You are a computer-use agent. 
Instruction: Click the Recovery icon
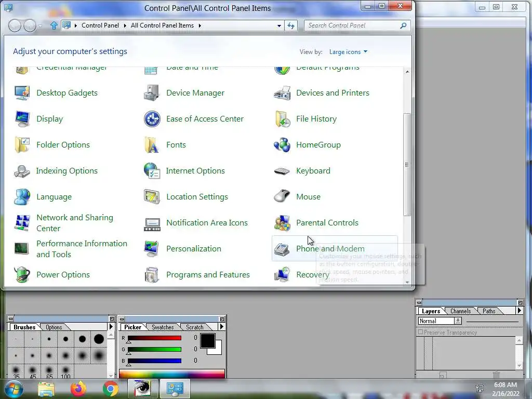point(282,274)
